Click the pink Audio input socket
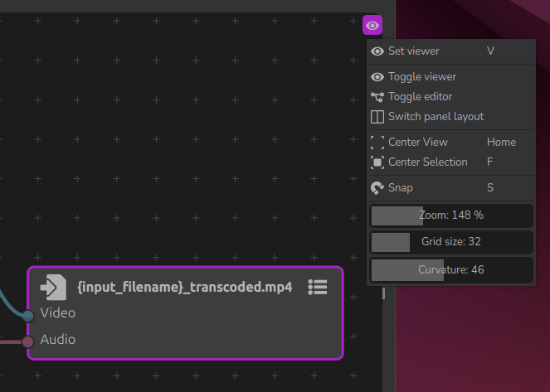The height and width of the screenshot is (392, 550). tap(28, 341)
